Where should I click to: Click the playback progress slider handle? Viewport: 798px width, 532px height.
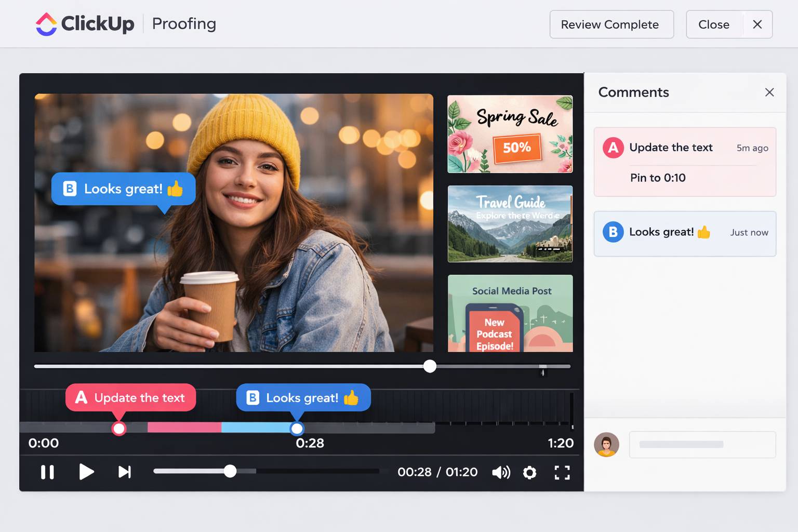click(x=230, y=471)
